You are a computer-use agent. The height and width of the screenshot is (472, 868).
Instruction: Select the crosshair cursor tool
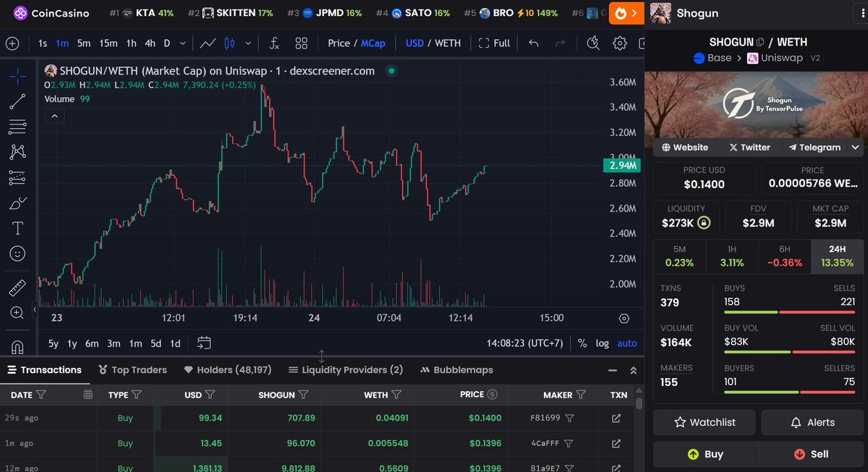17,76
